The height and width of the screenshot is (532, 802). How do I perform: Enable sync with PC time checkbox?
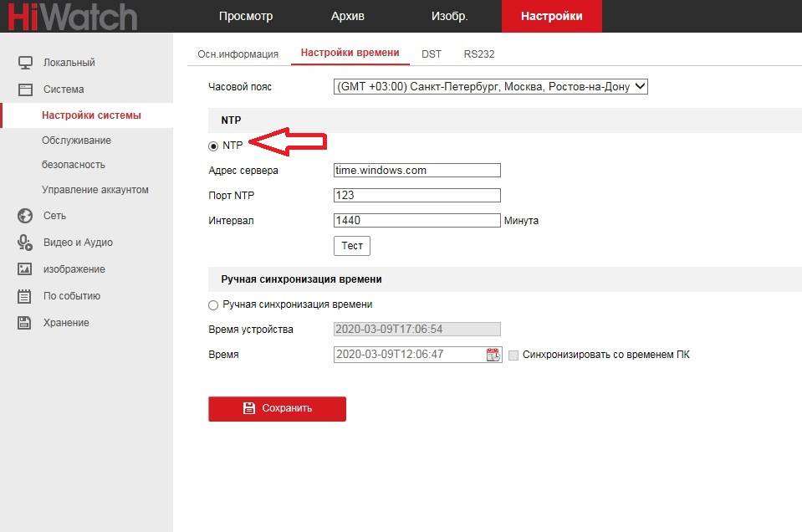pyautogui.click(x=513, y=355)
